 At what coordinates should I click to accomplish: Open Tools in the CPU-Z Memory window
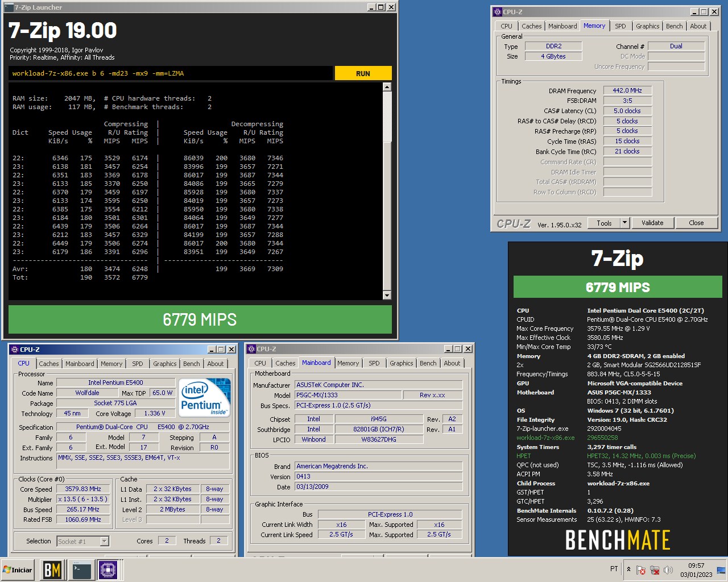click(x=604, y=223)
